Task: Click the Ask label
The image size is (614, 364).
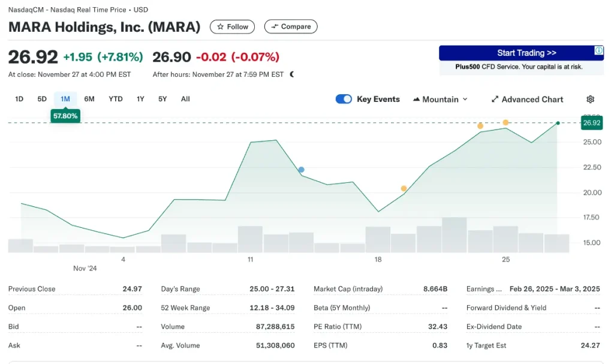Action: 14,345
